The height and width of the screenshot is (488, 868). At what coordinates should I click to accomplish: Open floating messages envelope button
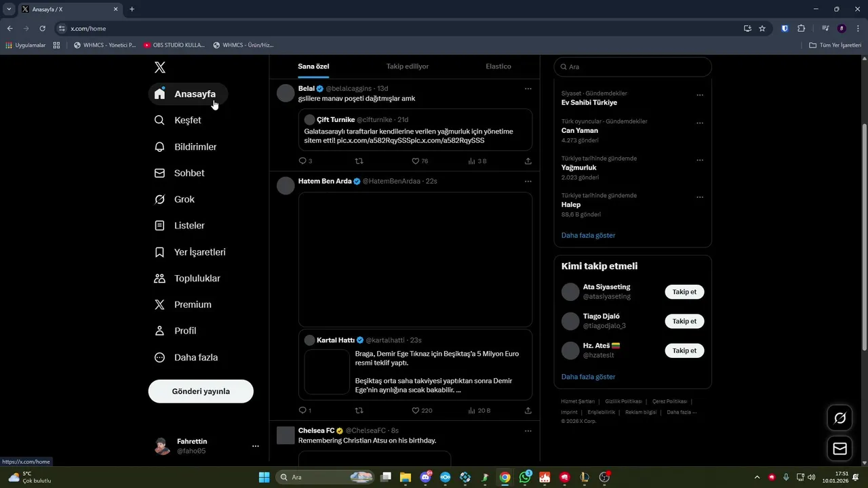click(x=840, y=448)
